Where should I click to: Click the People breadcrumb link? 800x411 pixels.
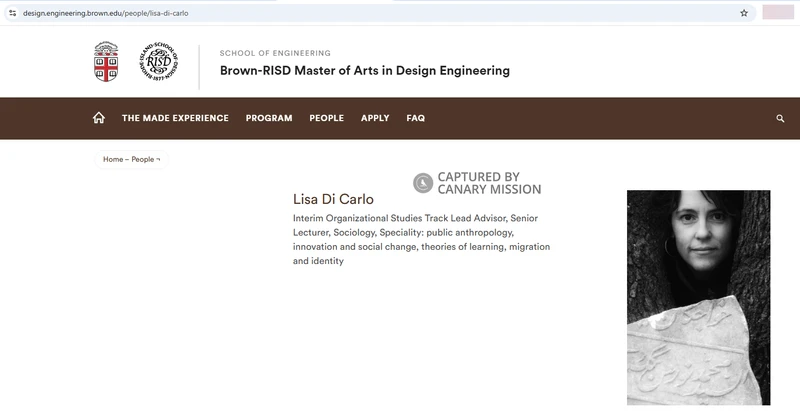pyautogui.click(x=142, y=159)
